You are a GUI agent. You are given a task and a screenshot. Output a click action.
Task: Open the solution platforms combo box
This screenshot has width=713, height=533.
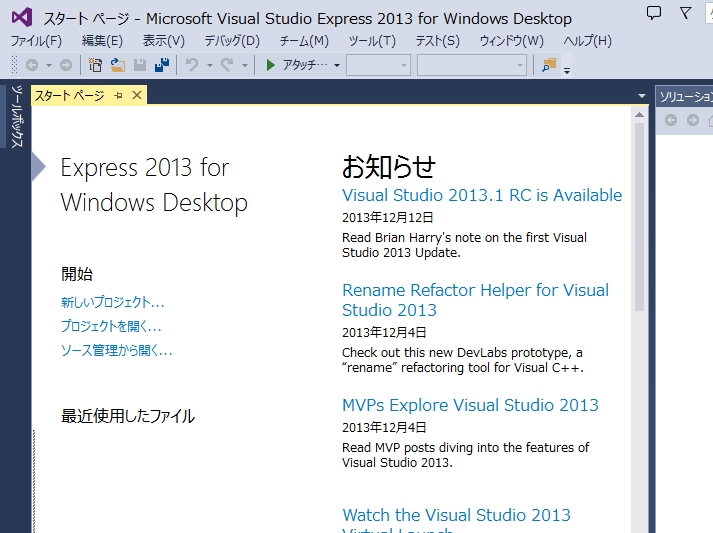472,65
